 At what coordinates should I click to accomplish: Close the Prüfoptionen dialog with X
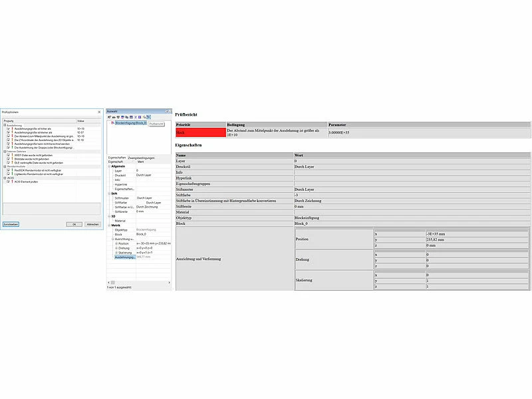point(98,112)
